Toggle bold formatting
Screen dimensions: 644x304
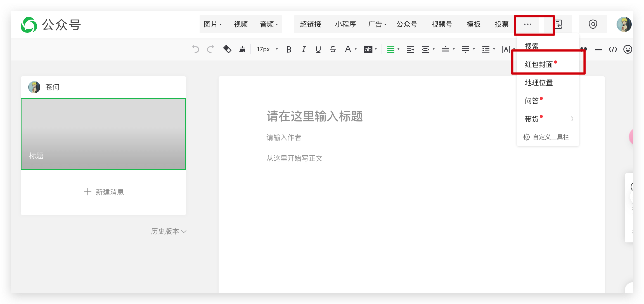click(289, 50)
